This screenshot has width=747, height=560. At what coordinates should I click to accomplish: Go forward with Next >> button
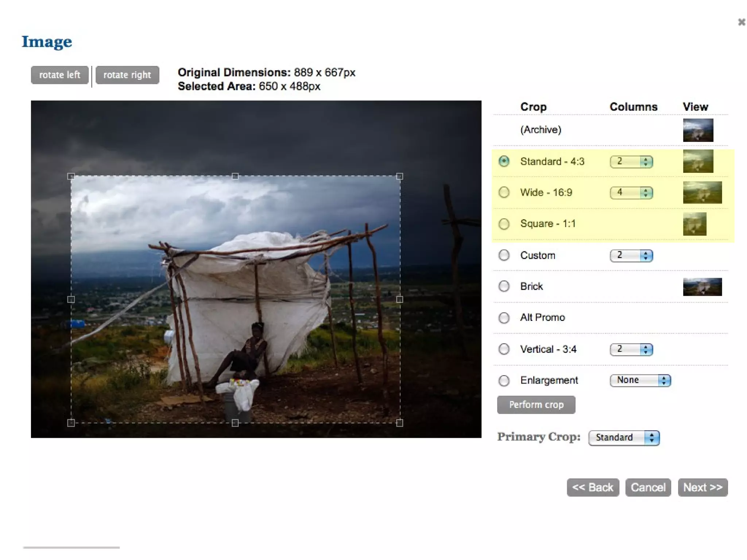point(703,487)
